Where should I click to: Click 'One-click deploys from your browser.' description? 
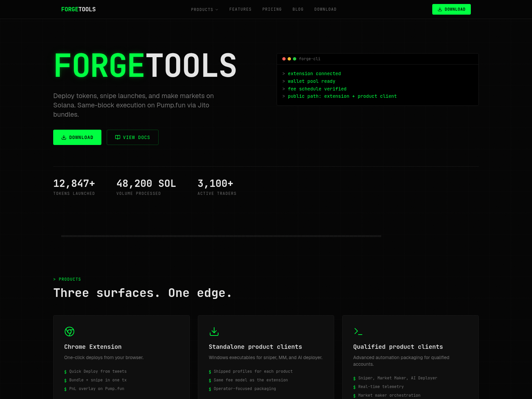coord(104,357)
